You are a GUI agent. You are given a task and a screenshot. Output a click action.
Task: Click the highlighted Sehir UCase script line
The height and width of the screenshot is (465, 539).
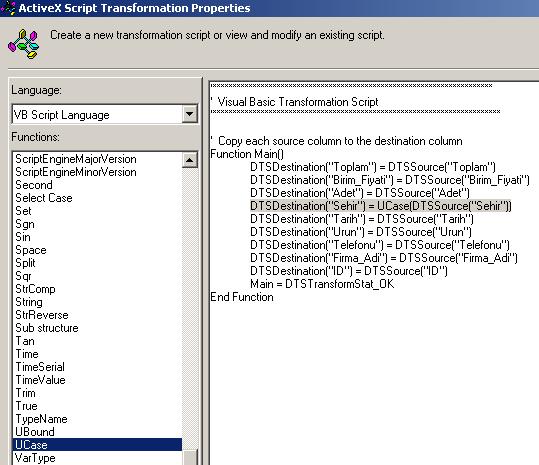coord(381,206)
